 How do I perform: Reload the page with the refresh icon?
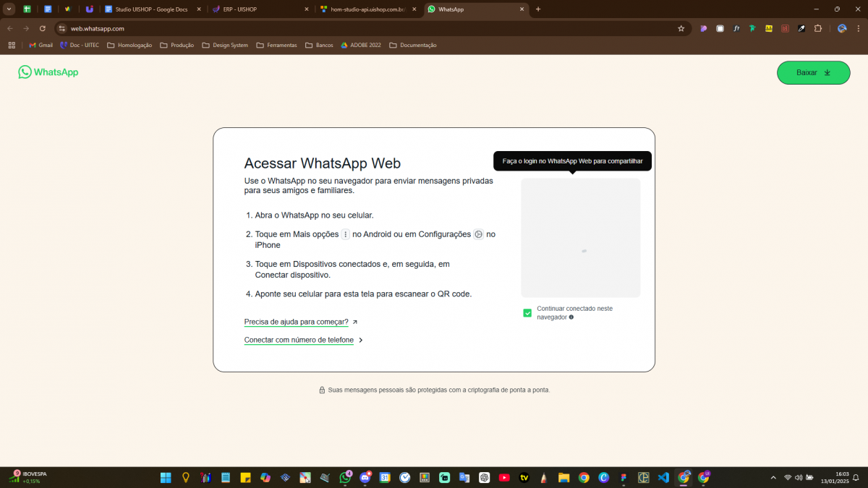pyautogui.click(x=43, y=28)
